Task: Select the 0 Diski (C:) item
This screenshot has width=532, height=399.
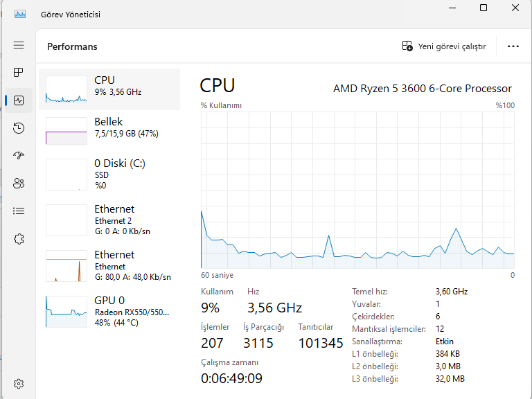Action: [109, 174]
